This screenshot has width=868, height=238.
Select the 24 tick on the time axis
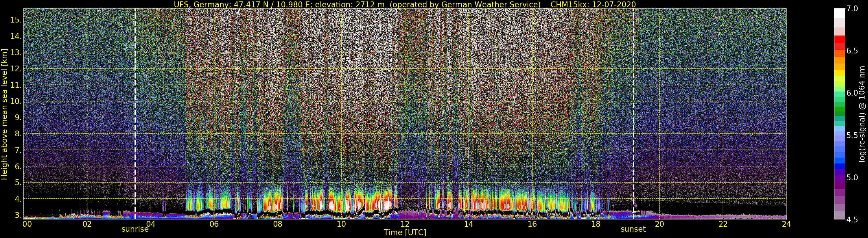click(x=786, y=224)
